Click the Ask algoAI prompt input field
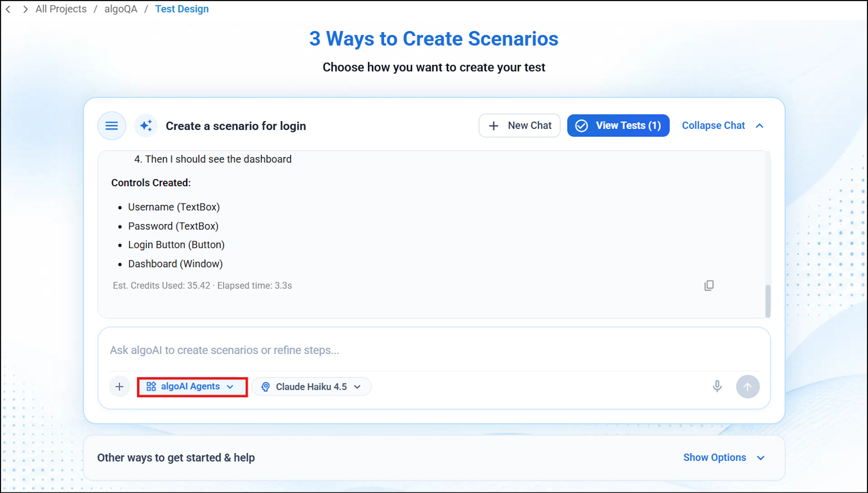The height and width of the screenshot is (493, 868). [434, 350]
